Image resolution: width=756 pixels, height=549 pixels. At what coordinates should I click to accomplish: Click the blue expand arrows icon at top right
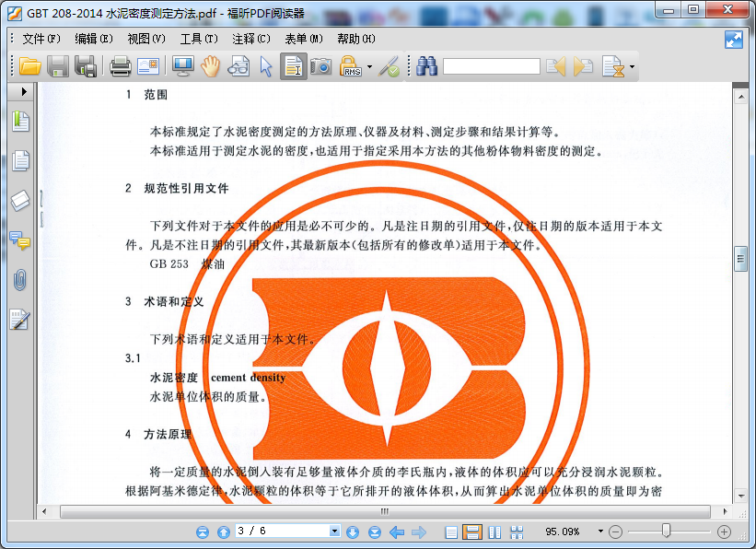tap(734, 40)
